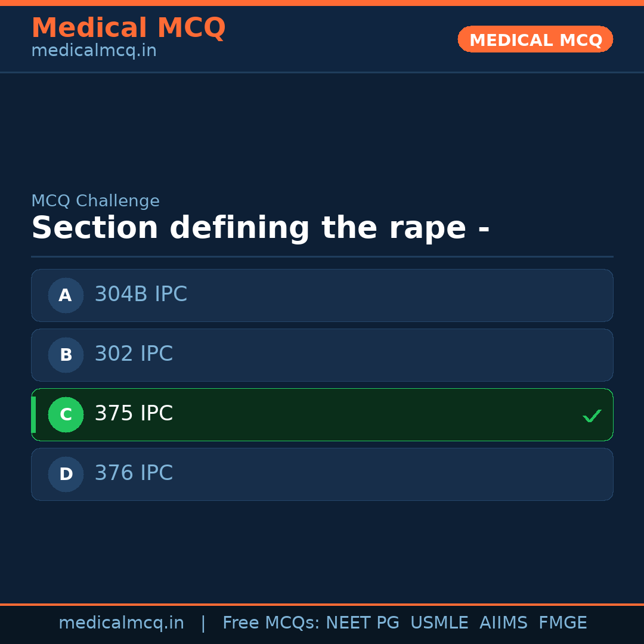Click the circular D badge icon
The width and height of the screenshot is (644, 644).
(66, 474)
